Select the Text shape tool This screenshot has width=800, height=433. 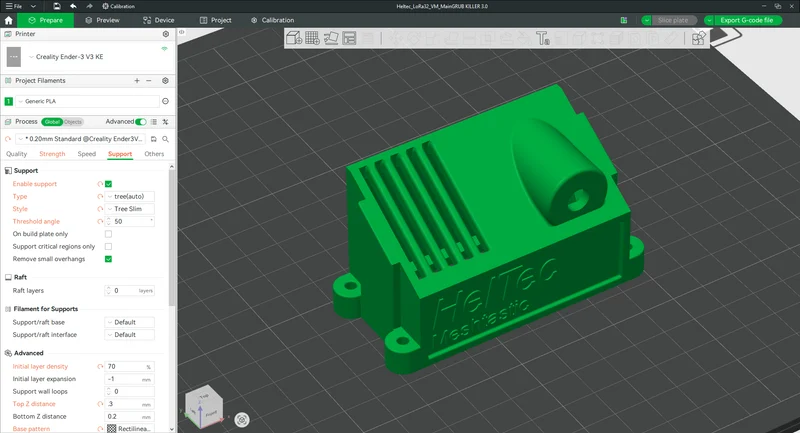tap(542, 38)
